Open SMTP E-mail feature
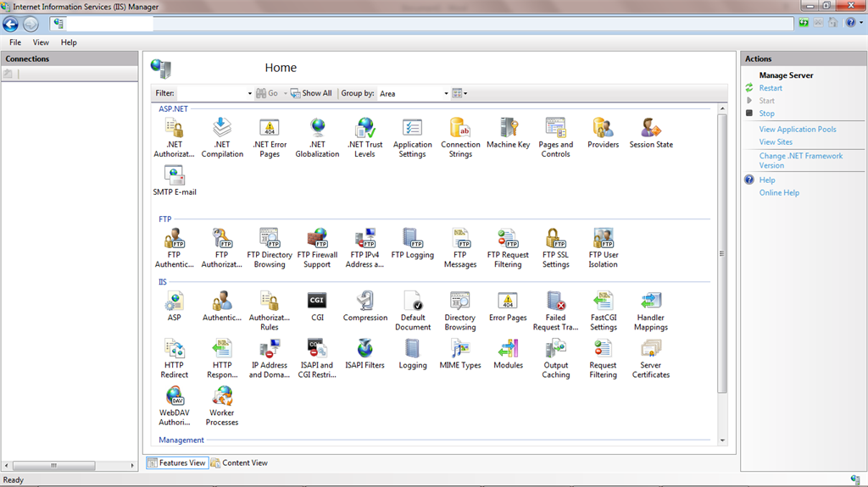 point(175,181)
